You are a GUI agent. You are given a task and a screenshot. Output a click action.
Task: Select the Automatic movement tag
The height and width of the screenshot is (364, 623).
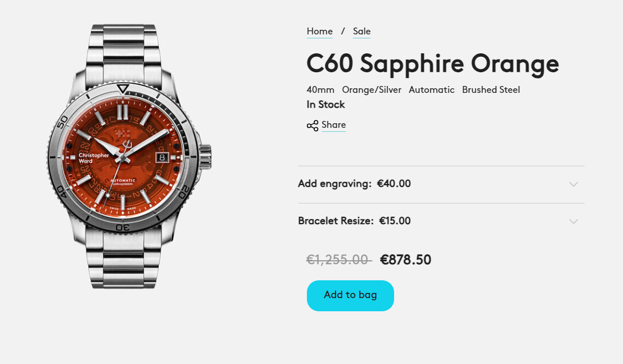(431, 89)
